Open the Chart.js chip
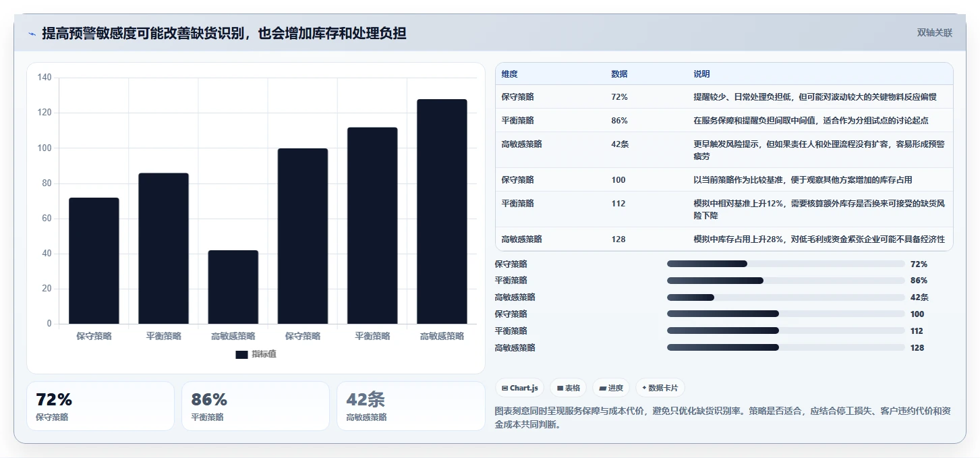Viewport: 980px width, 458px height. point(520,388)
